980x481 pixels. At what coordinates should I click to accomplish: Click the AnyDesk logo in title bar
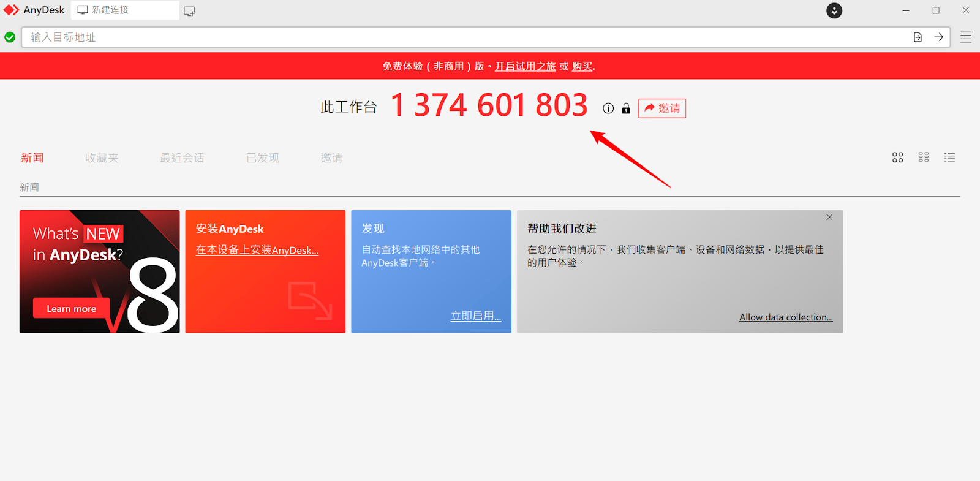(11, 10)
